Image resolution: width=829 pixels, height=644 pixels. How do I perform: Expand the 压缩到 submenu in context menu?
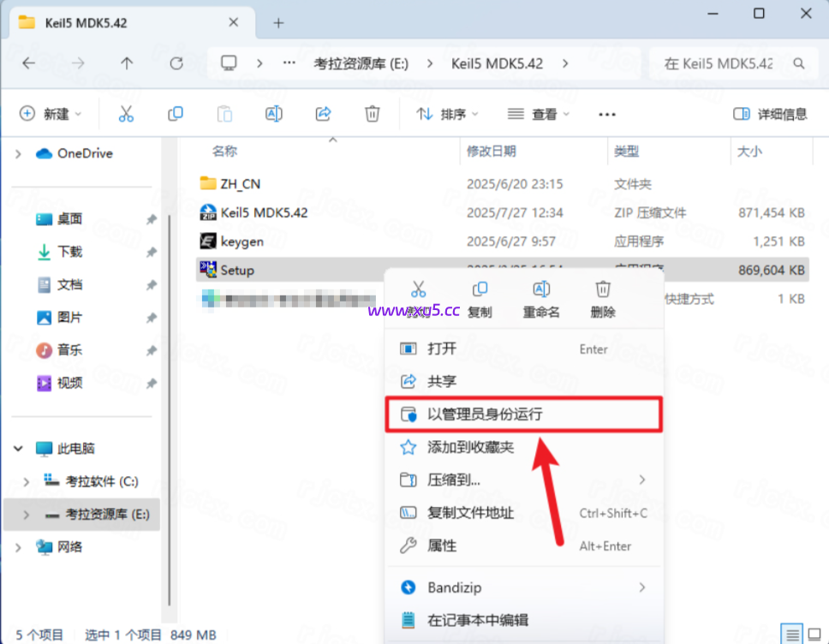[x=454, y=480]
